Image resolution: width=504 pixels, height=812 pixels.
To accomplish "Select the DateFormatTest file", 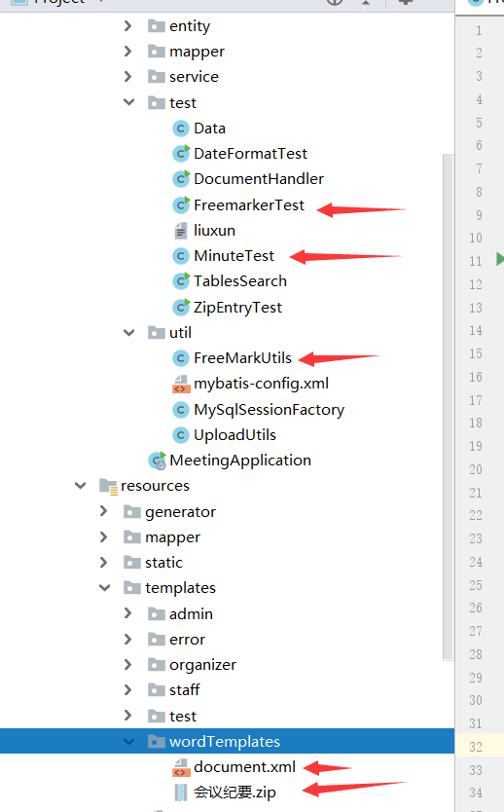I will point(250,153).
